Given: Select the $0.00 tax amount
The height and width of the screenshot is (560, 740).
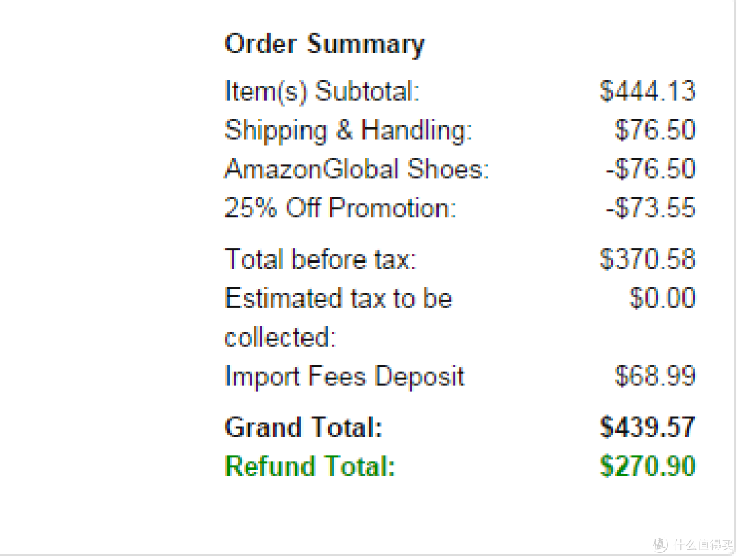Looking at the screenshot, I should click(662, 298).
